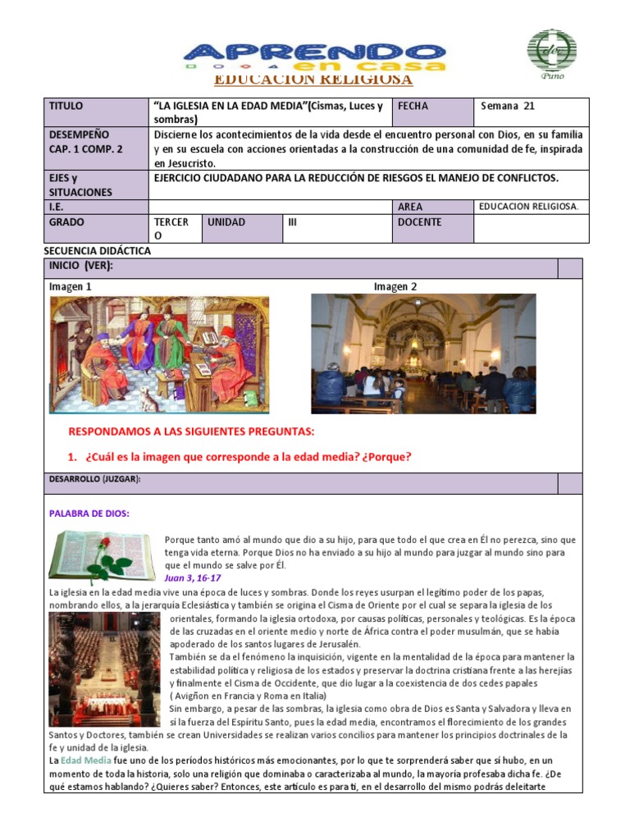Select the I.E. label cell

[97, 207]
